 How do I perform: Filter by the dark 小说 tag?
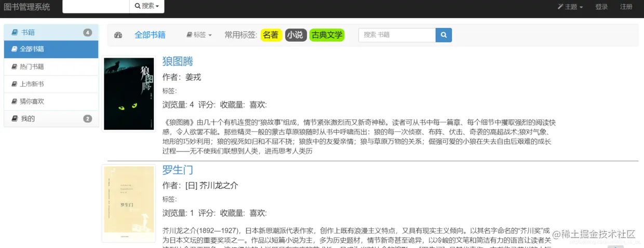tap(296, 35)
